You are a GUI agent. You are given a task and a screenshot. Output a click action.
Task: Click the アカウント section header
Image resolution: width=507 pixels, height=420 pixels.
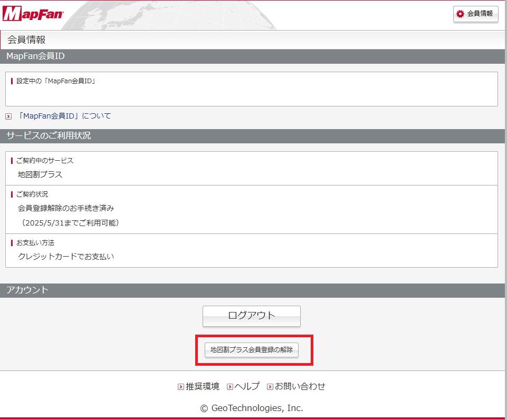pyautogui.click(x=252, y=290)
